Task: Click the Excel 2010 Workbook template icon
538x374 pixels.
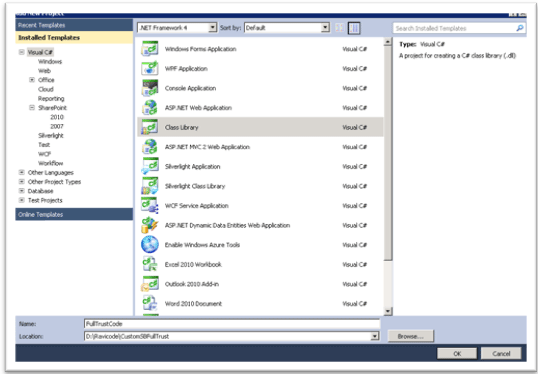Action: (x=150, y=264)
